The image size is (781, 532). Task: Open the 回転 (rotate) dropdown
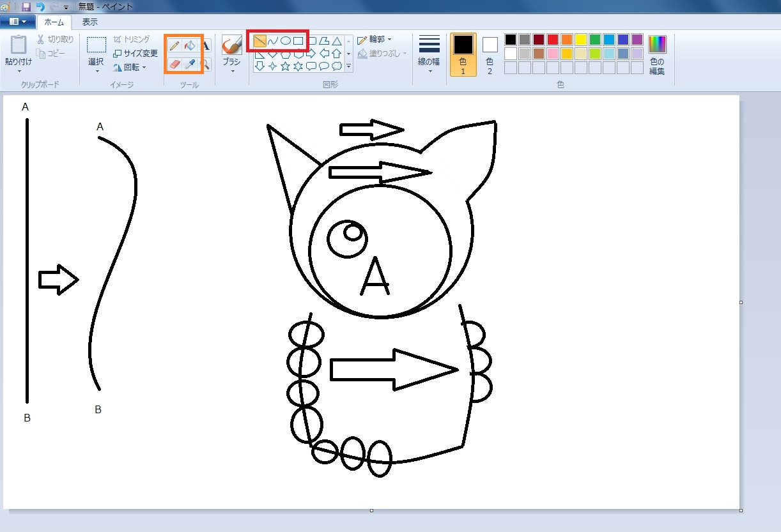[130, 67]
